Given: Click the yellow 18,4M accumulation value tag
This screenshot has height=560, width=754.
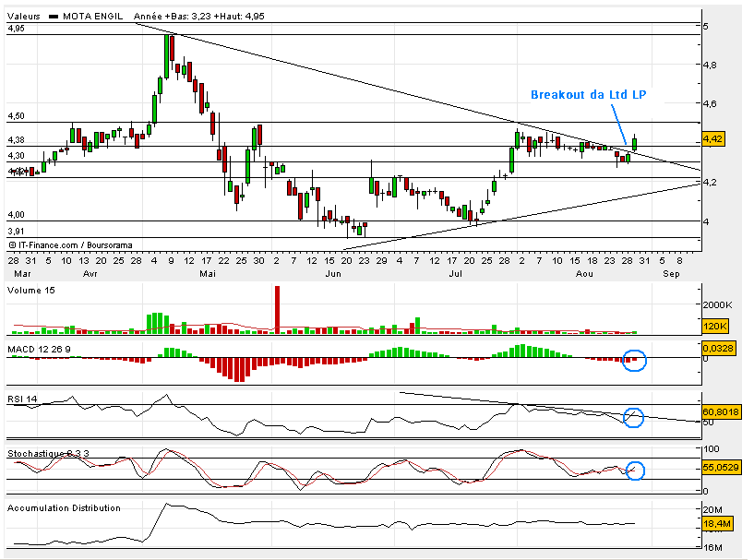Looking at the screenshot, I should pos(717,524).
